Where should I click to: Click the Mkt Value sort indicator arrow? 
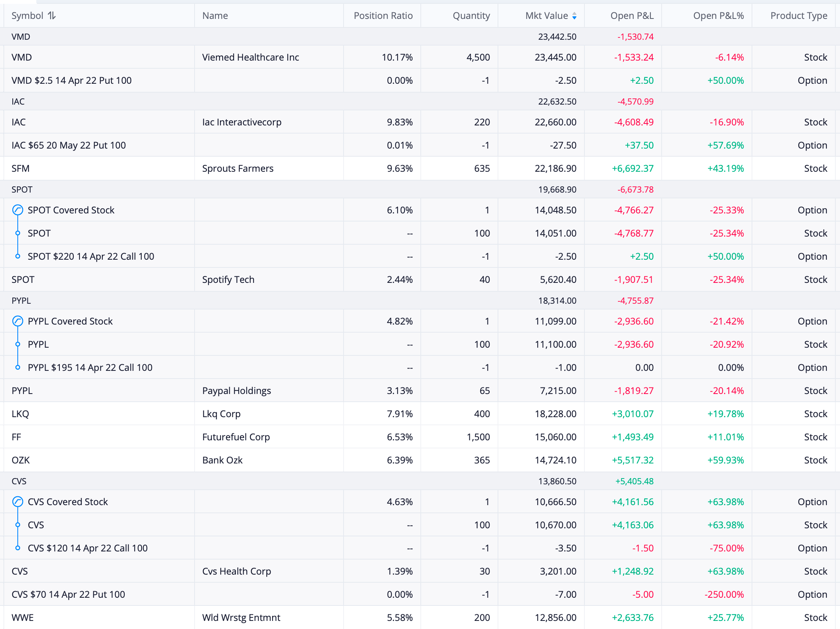click(574, 16)
